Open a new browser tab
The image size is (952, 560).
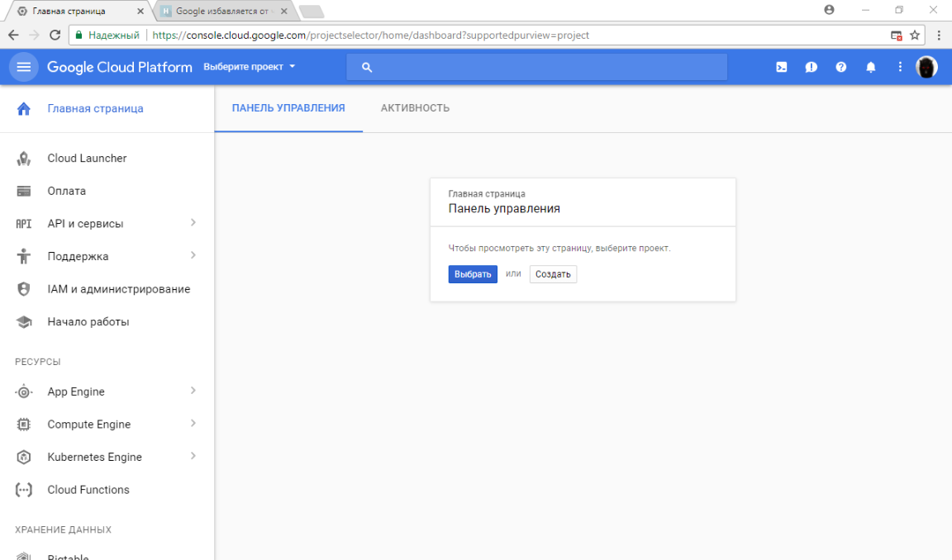click(312, 11)
